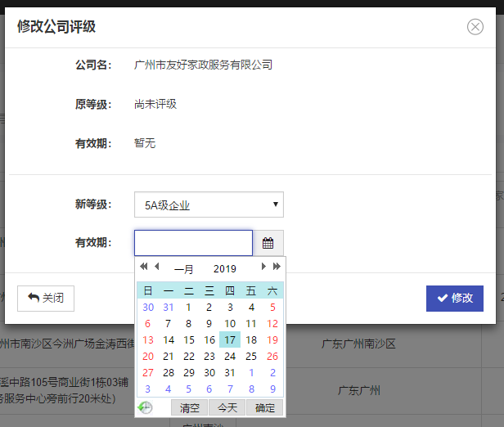Viewport: 504px width, 427px height.
Task: Pick February 9 in last calendar row
Action: tap(272, 389)
